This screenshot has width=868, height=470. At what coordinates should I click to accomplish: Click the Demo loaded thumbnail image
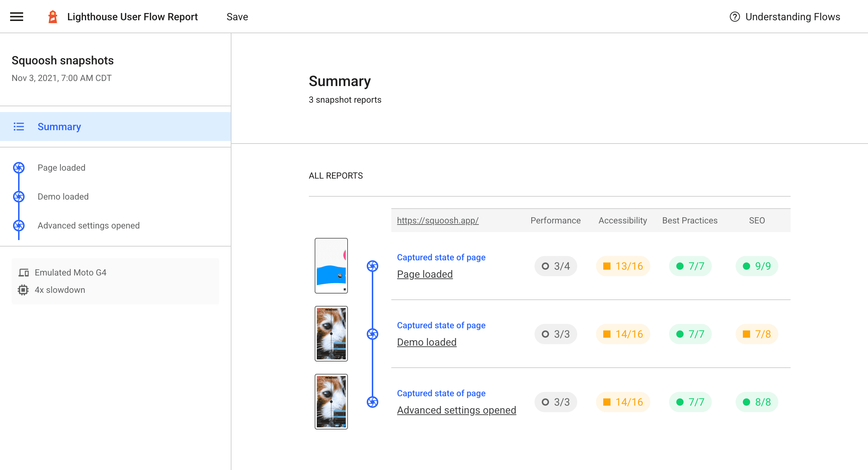pos(331,333)
